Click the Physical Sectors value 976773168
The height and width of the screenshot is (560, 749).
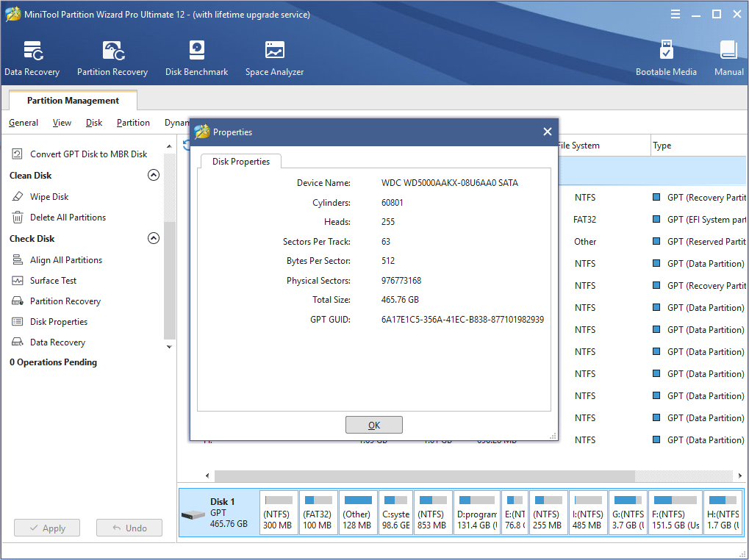(401, 281)
